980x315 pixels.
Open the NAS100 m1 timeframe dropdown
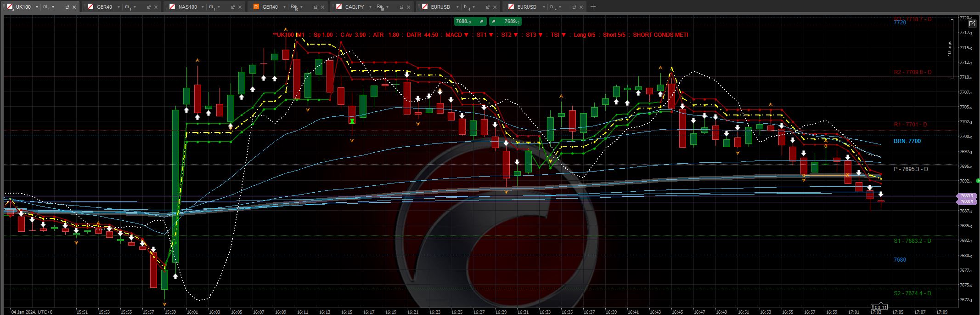tap(219, 7)
